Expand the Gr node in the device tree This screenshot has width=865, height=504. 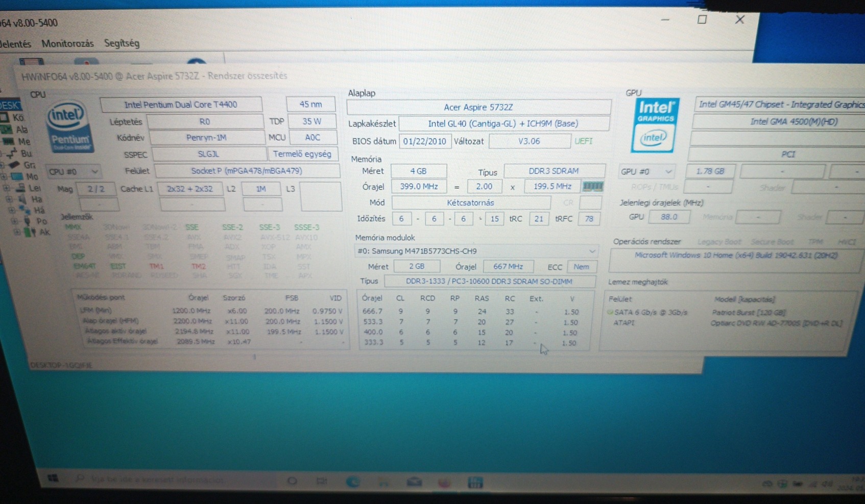click(x=2, y=165)
